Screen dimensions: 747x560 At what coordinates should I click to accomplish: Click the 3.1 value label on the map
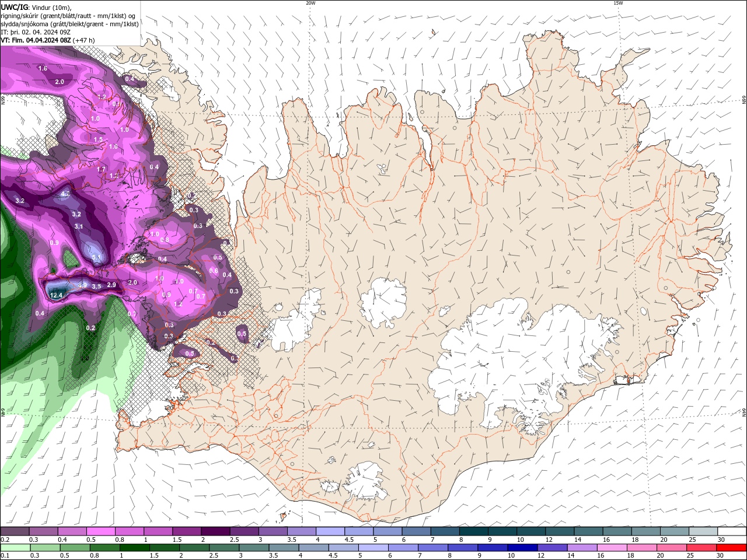coord(79,226)
